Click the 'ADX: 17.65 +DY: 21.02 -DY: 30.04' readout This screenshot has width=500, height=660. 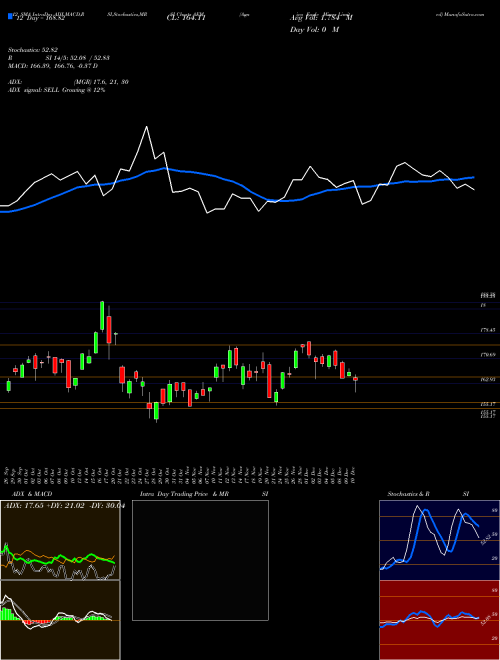pos(64,506)
